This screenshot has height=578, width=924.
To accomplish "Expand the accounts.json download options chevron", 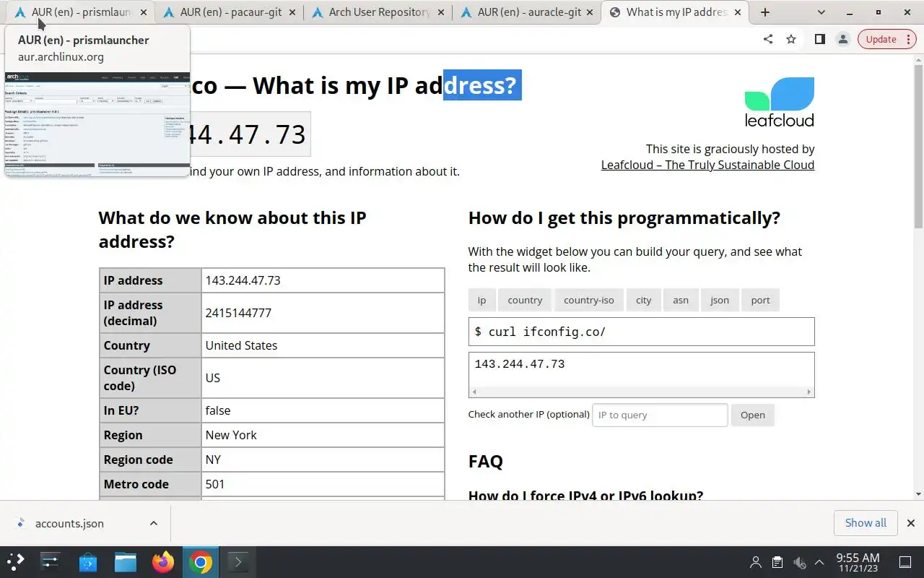I will pyautogui.click(x=154, y=523).
